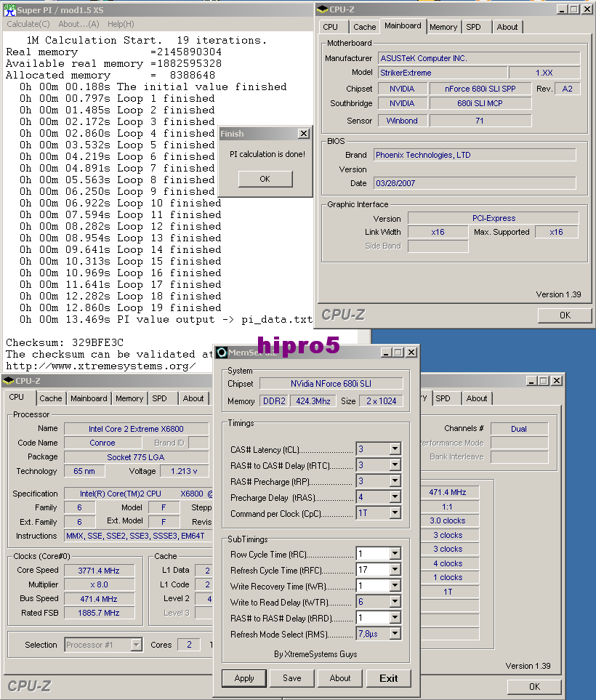
Task: Click Exit in MemSet
Action: (388, 678)
